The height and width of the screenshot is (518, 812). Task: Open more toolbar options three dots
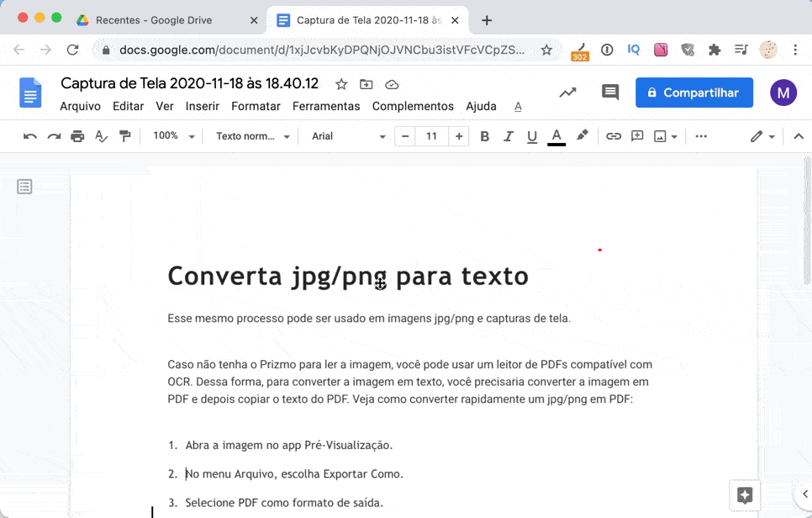click(701, 136)
